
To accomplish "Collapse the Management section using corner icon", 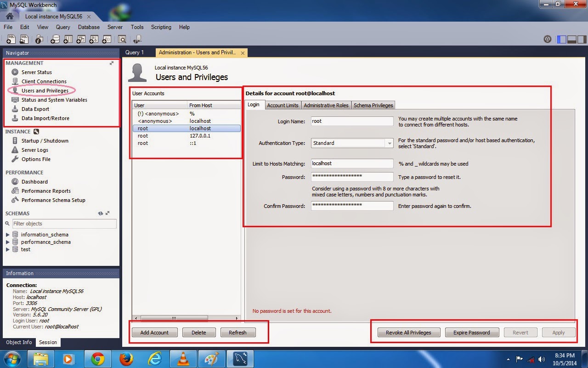I will (112, 63).
